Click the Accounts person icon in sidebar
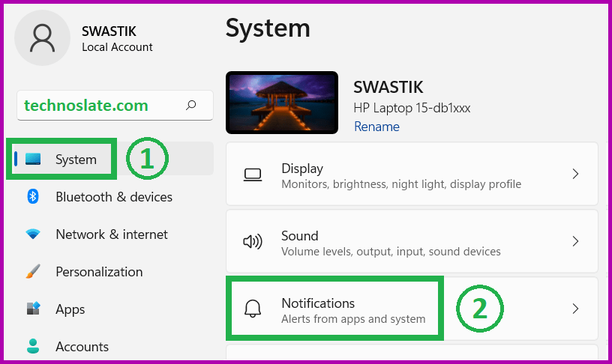The height and width of the screenshot is (364, 612). click(x=33, y=346)
